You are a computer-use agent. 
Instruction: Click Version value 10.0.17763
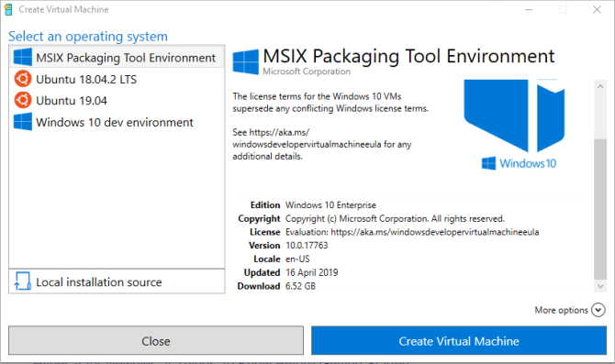[x=307, y=246]
